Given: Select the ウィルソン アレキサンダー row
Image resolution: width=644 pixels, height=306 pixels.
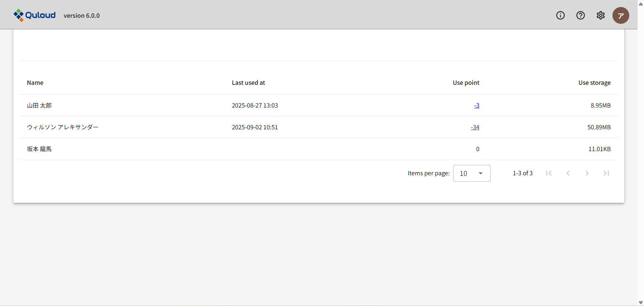Looking at the screenshot, I should pos(63,127).
